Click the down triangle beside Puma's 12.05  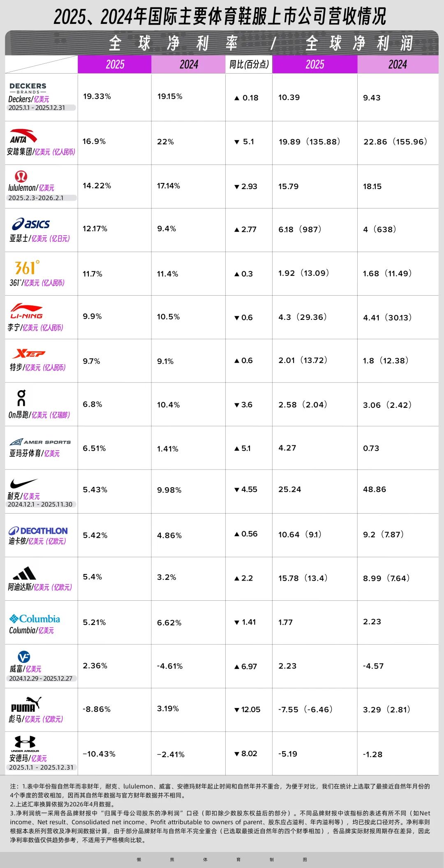237,710
